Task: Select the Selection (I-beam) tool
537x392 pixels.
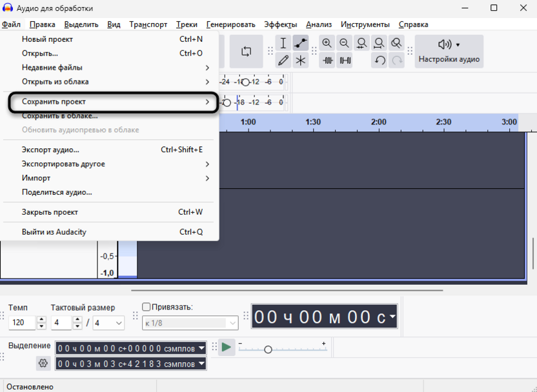Action: (283, 43)
